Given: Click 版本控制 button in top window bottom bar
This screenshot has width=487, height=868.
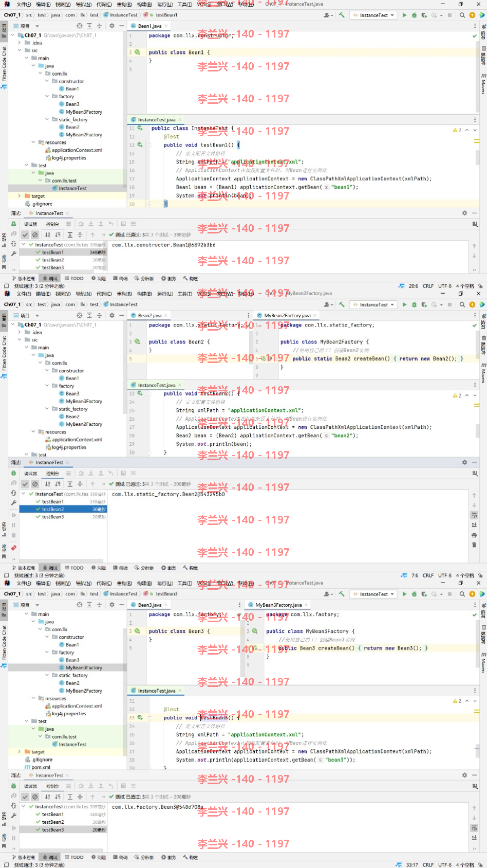Looking at the screenshot, I should (x=23, y=278).
